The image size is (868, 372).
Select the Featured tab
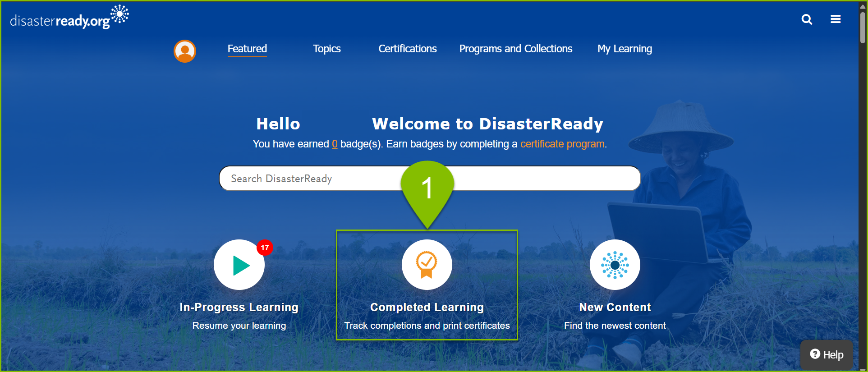coord(247,49)
